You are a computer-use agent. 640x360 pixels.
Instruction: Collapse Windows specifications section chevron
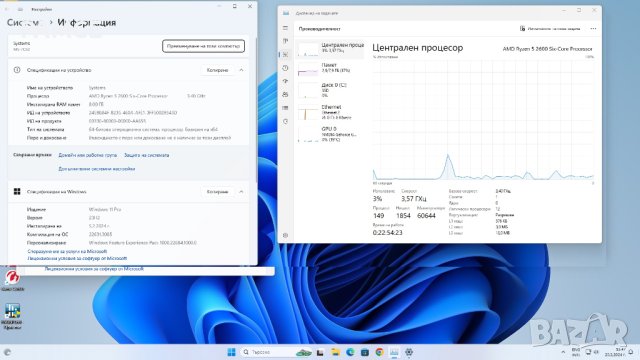point(241,192)
